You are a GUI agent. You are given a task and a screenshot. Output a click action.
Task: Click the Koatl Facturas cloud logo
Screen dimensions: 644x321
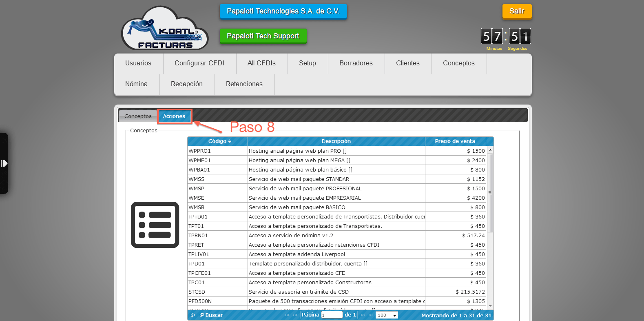coord(165,28)
